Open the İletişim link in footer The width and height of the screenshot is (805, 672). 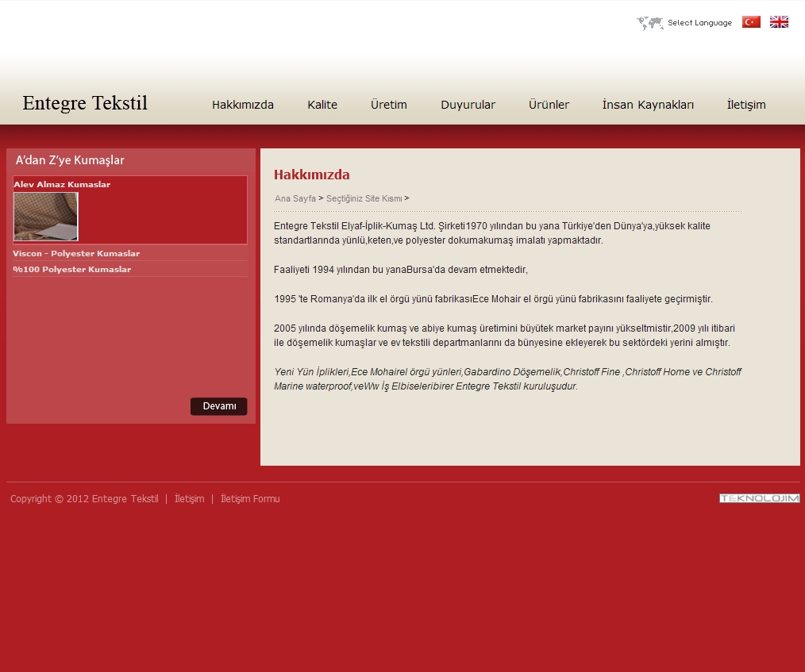tap(189, 499)
